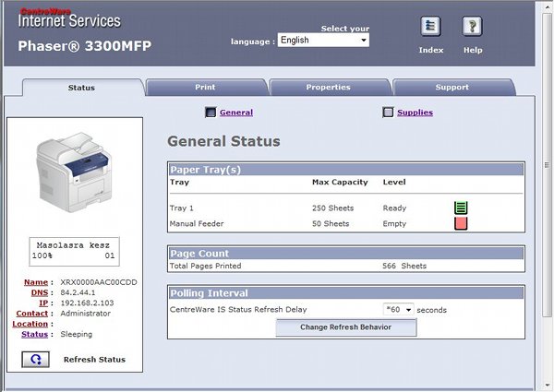The height and width of the screenshot is (392, 554).
Task: Click the scrollbar down arrow
Action: click(548, 386)
